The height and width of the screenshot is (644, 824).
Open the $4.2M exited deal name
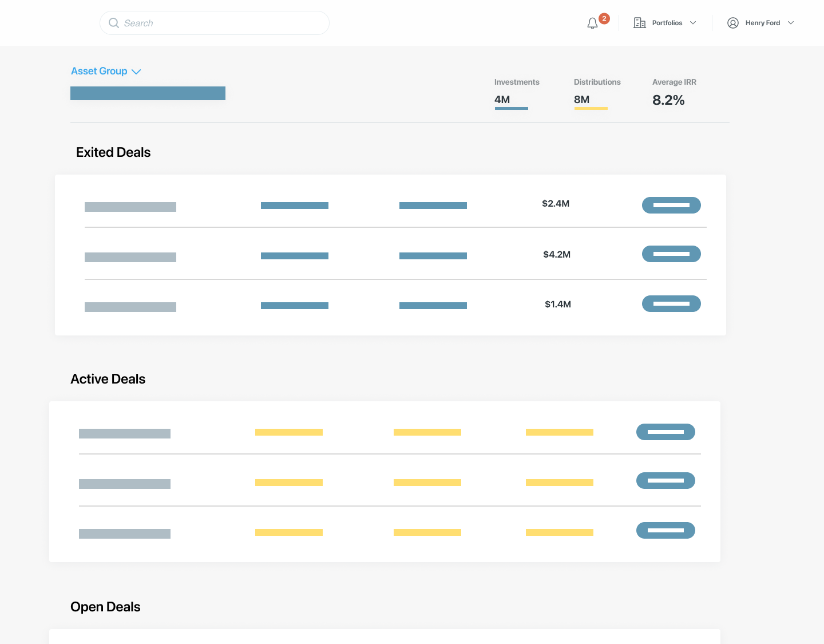tap(130, 257)
